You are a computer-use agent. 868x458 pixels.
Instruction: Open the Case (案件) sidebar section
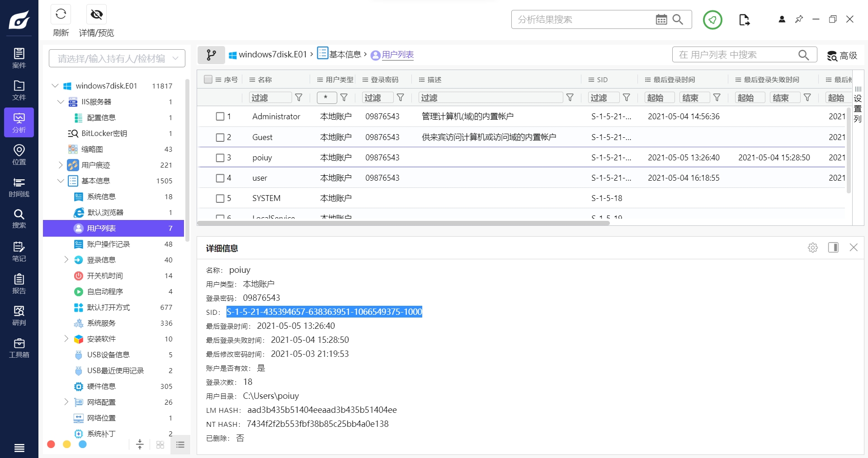click(x=19, y=58)
